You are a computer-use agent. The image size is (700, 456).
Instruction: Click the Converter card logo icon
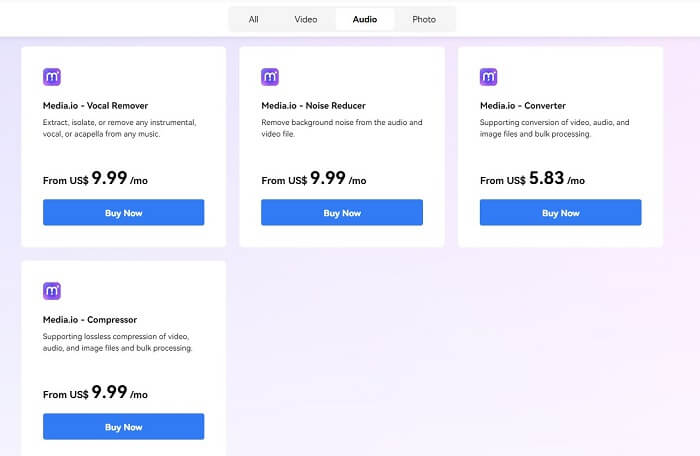pos(489,77)
